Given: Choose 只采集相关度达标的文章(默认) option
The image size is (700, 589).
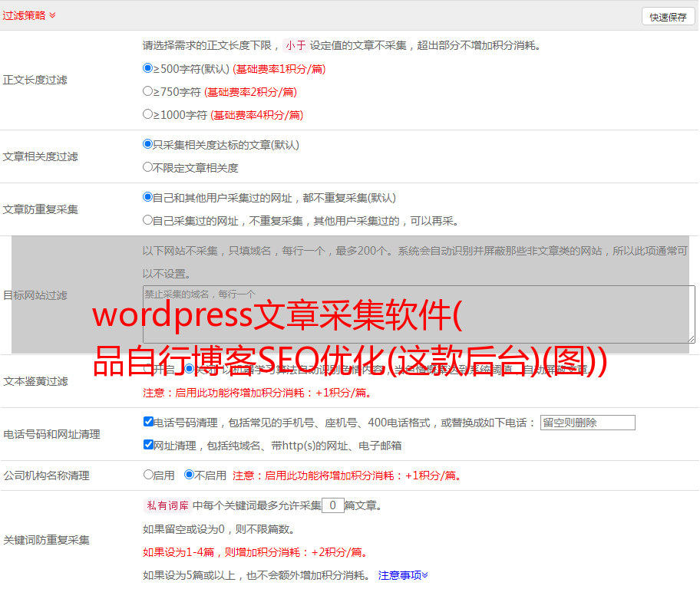Looking at the screenshot, I should tap(147, 144).
